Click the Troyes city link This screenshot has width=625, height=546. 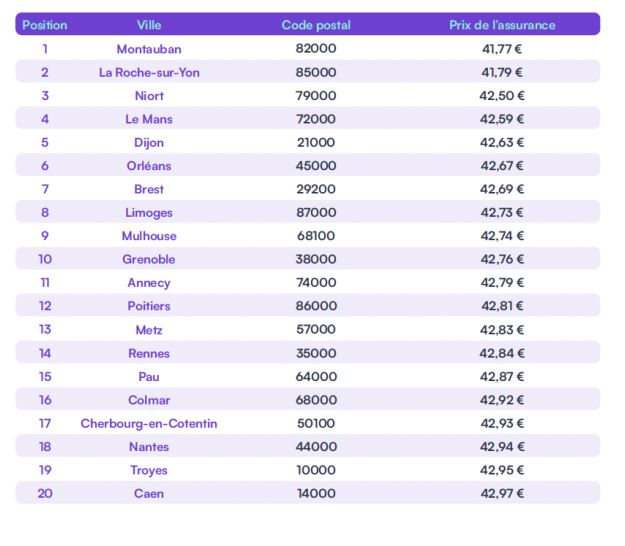149,470
